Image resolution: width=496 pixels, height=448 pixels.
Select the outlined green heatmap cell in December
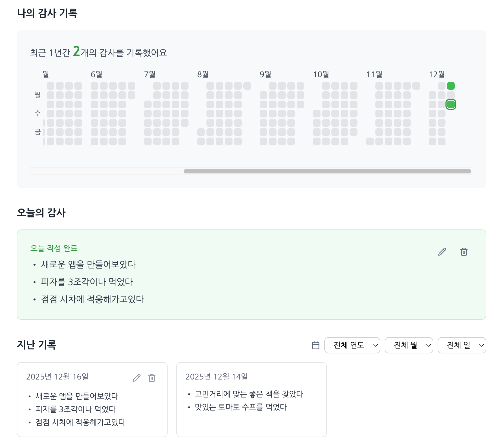pyautogui.click(x=451, y=104)
